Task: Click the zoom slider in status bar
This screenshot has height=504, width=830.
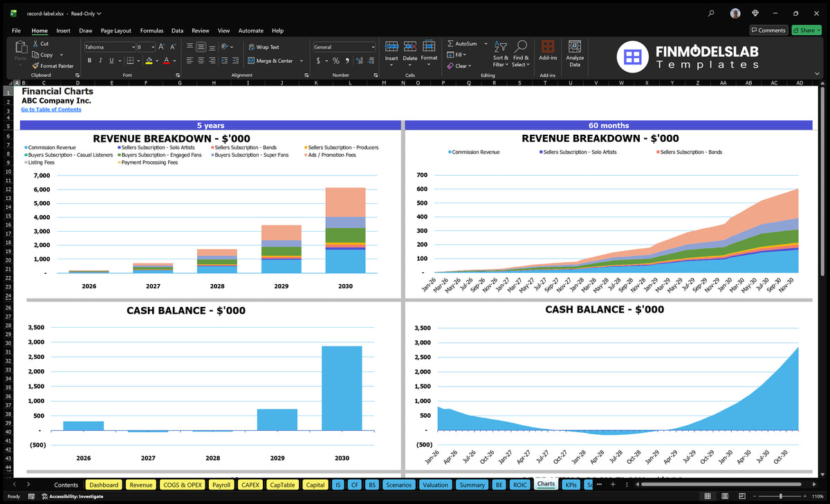Action: [x=780, y=496]
